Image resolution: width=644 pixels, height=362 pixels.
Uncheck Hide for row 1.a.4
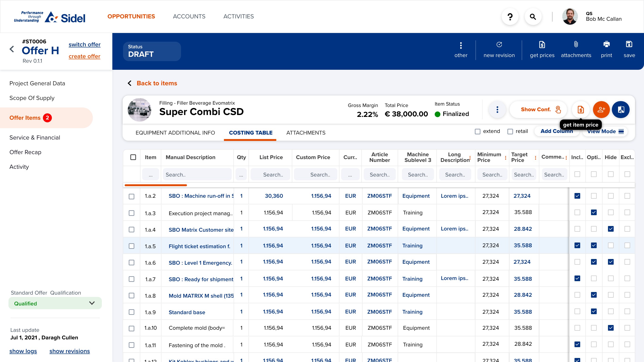611,229
